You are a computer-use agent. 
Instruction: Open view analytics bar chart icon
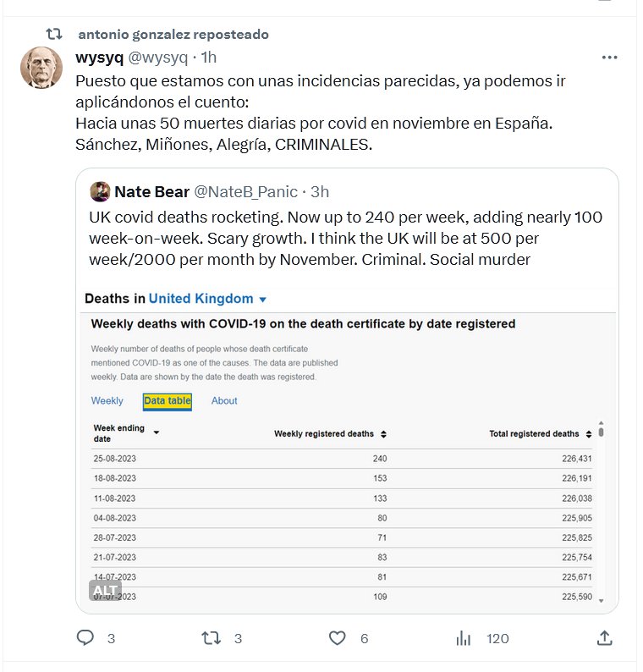[x=463, y=637]
